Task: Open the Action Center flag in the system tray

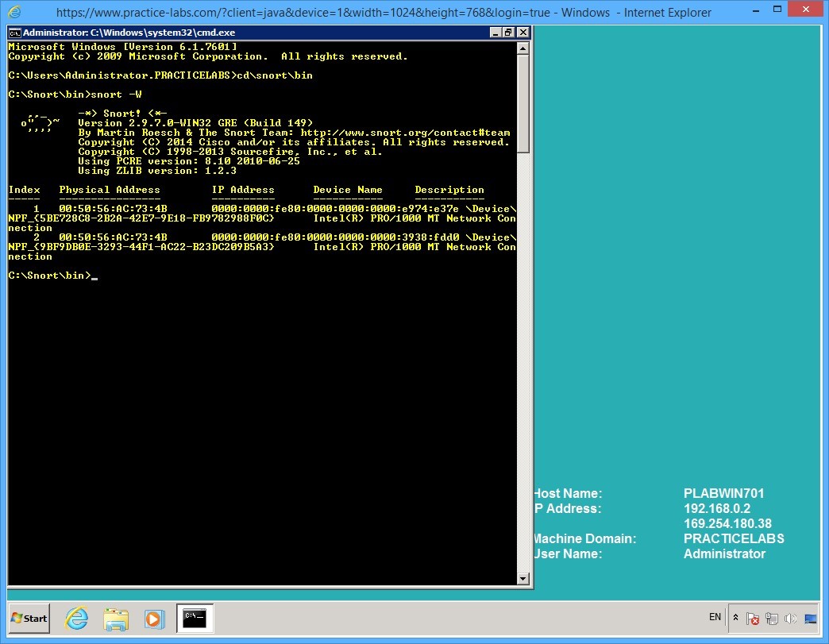Action: (x=752, y=618)
